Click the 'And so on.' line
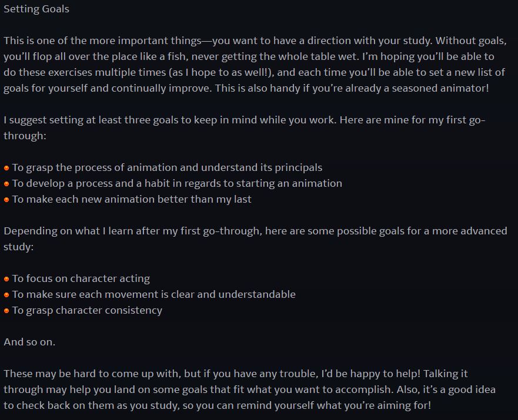Screen dimensions: 518x420 (29, 342)
